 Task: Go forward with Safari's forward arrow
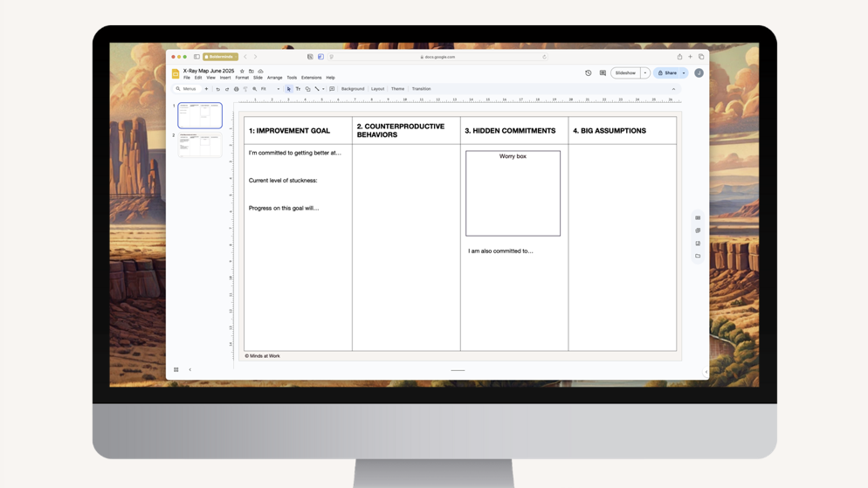pos(255,57)
